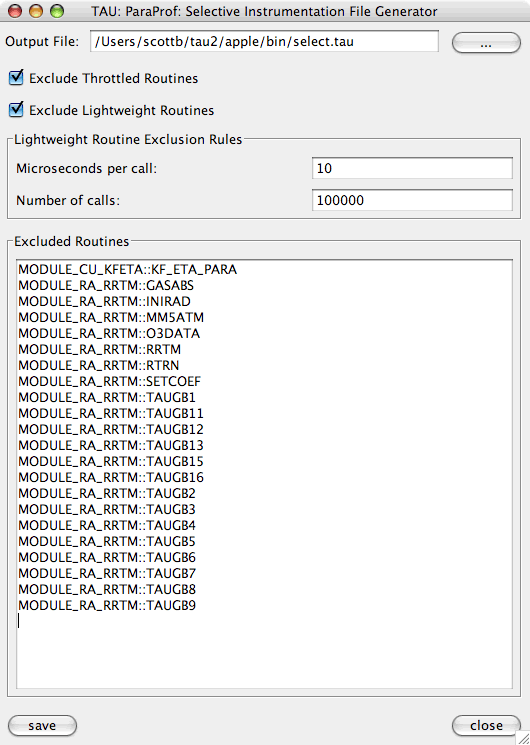
Task: Select line MODULE_RA_RRTM::SETCOEF
Action: [x=109, y=382]
